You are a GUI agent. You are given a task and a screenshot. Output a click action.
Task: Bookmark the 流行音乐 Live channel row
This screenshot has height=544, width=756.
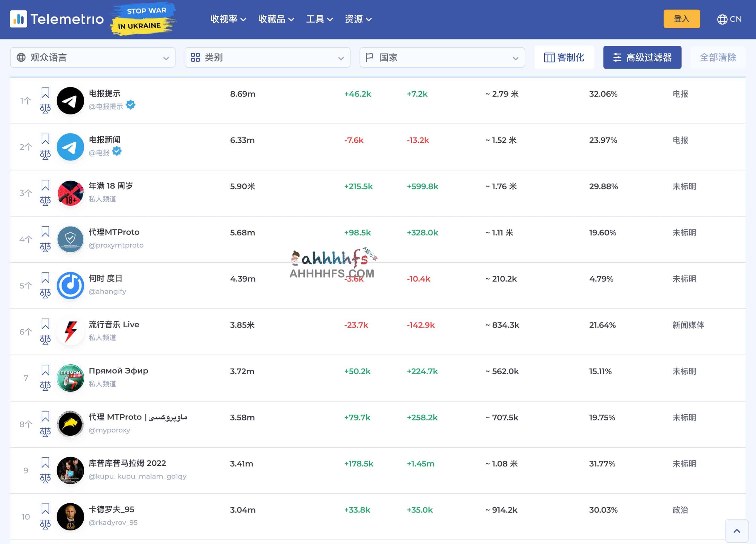click(x=45, y=324)
